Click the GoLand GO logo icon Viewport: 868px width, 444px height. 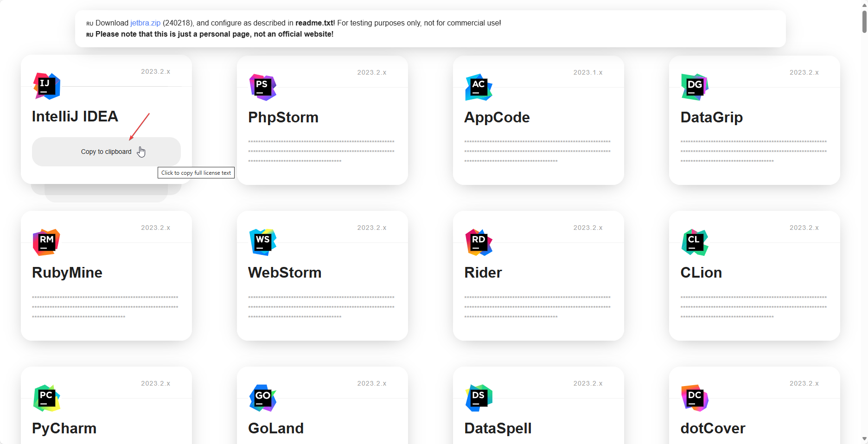tap(263, 398)
